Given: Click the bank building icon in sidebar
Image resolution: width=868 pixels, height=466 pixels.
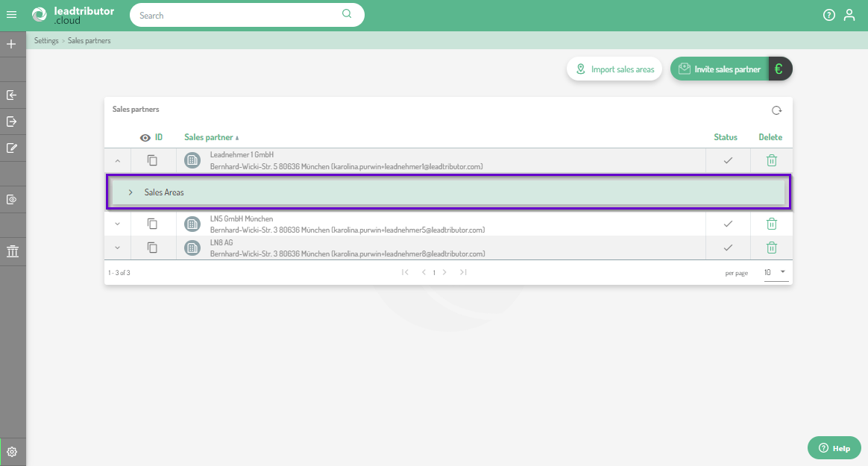Looking at the screenshot, I should click(12, 252).
